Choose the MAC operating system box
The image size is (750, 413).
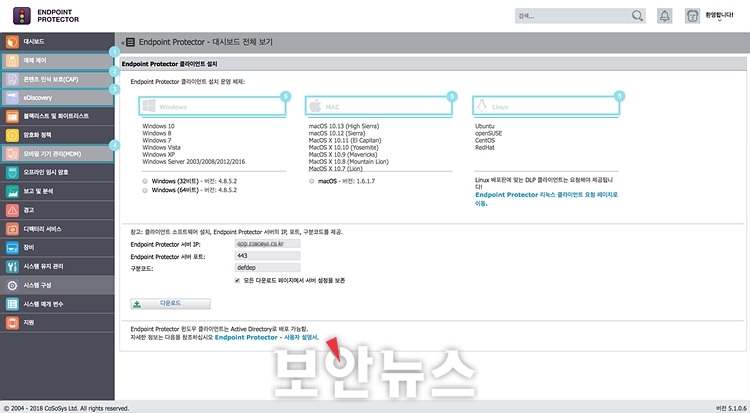click(x=379, y=106)
